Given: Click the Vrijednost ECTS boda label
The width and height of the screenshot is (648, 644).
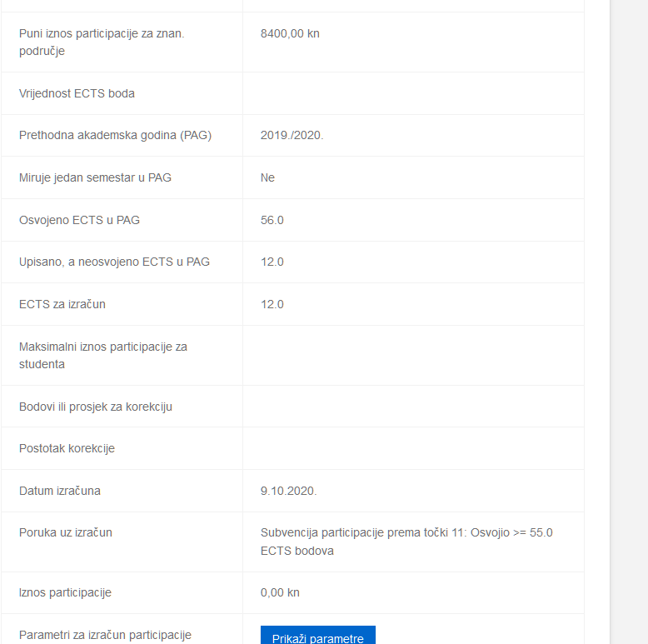Looking at the screenshot, I should 77,93.
